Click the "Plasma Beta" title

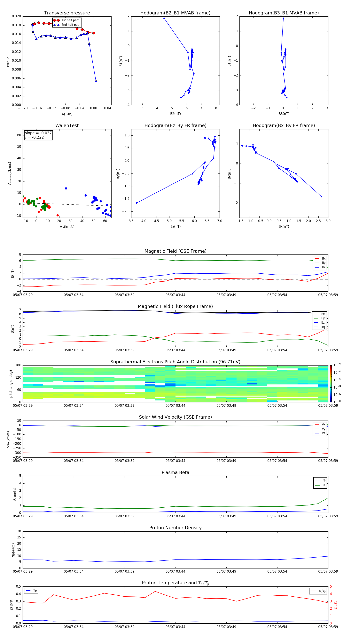[175, 473]
